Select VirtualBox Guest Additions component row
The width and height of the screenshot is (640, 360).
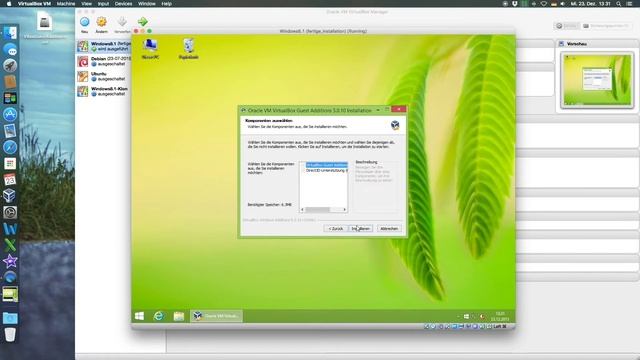pyautogui.click(x=327, y=165)
